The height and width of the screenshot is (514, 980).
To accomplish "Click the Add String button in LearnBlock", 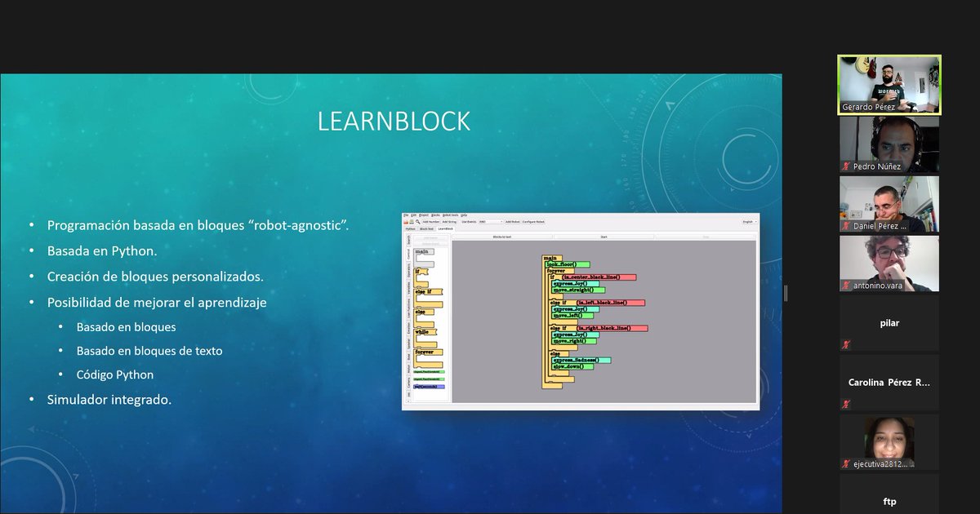I will point(450,221).
